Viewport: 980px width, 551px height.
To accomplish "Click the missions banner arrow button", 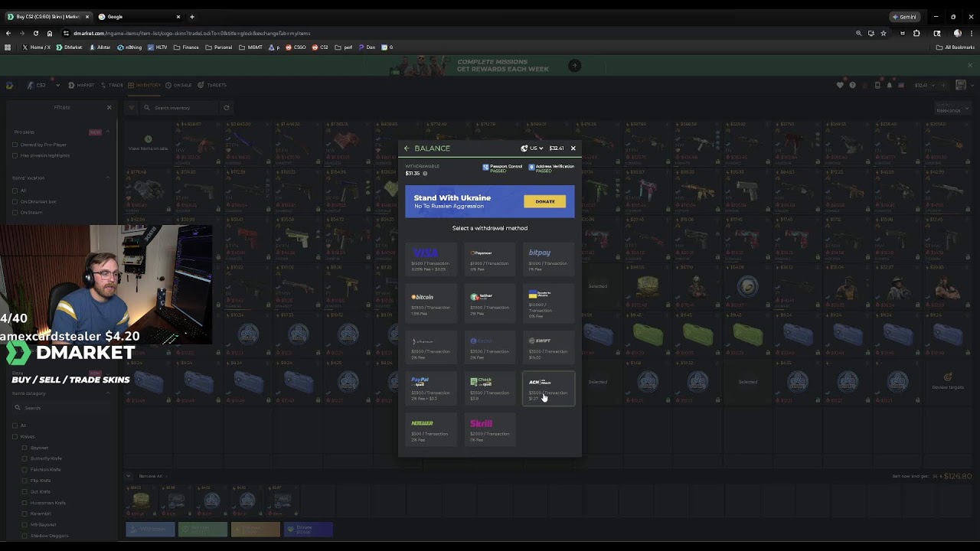I will (574, 66).
